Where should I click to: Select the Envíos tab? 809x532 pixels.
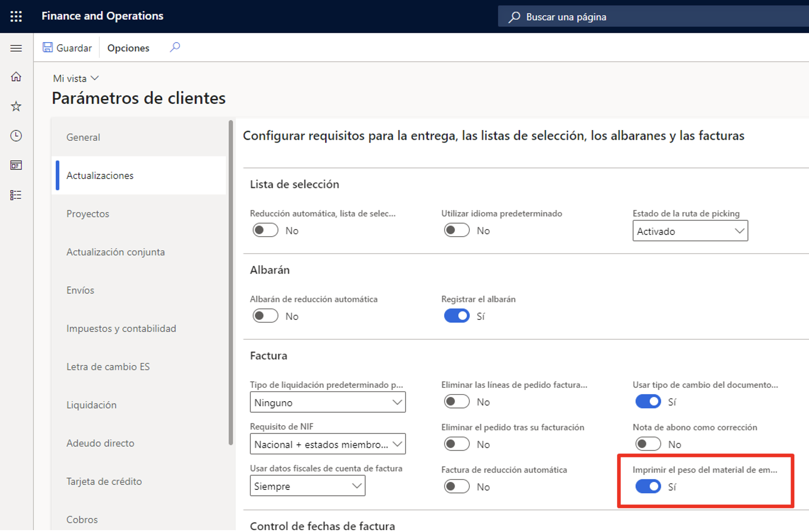tap(139, 290)
